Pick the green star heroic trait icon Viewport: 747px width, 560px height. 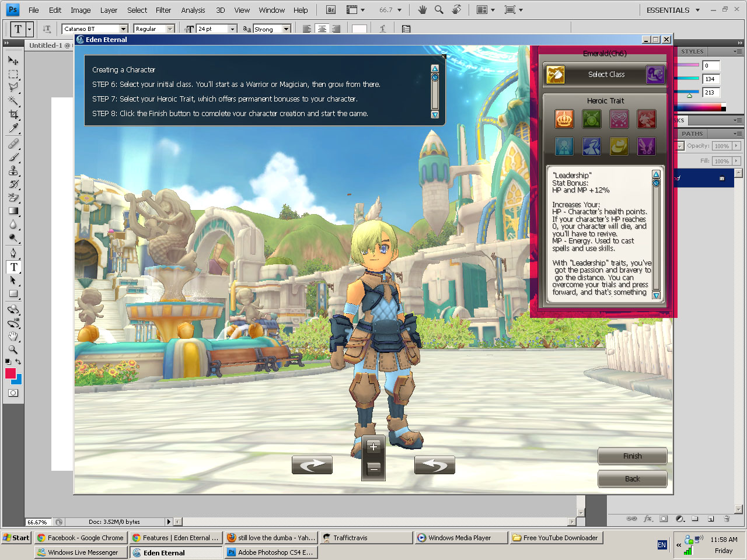pos(591,119)
